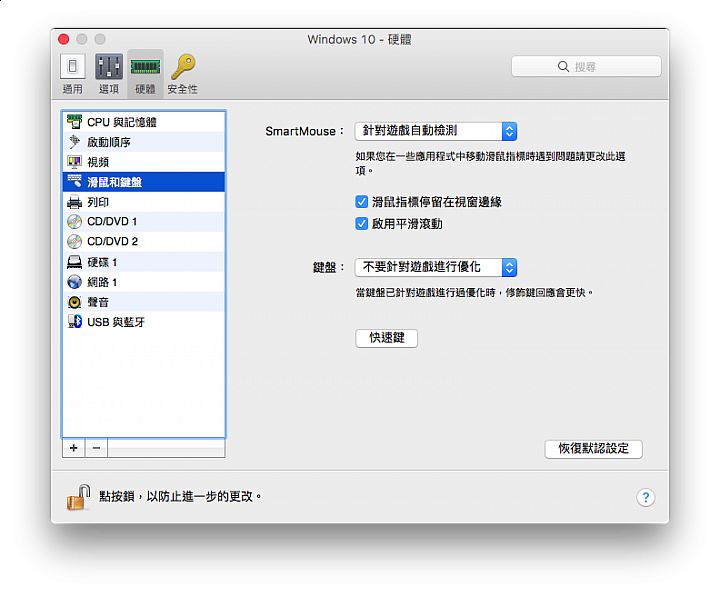Close the Windows 10 硬體 window

64,39
